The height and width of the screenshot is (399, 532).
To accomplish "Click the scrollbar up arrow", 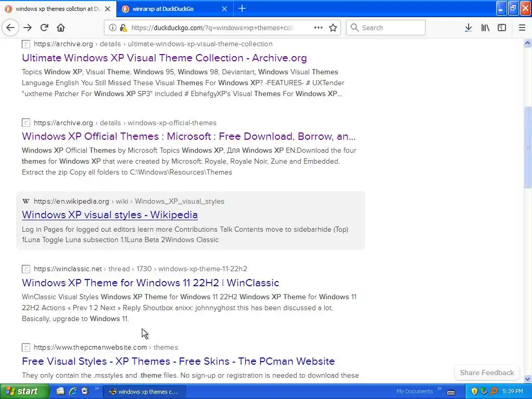I will point(527,43).
